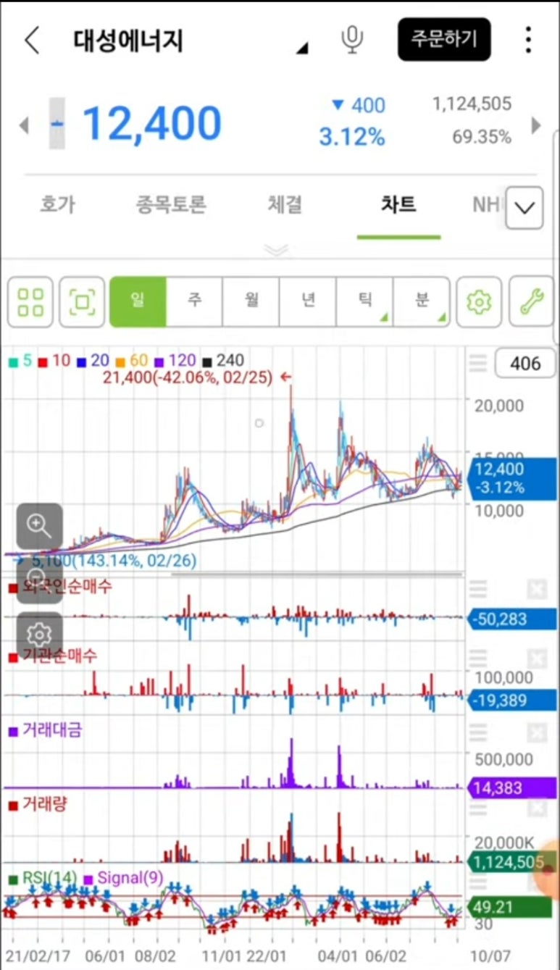The height and width of the screenshot is (970, 560).
Task: Tap the 10-day moving average legend
Action: point(54,360)
